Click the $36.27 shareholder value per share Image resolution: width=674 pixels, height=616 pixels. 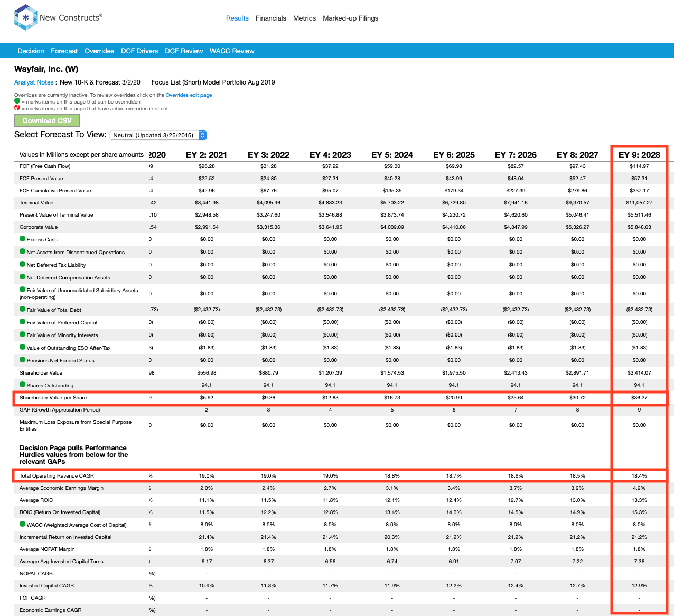point(639,398)
